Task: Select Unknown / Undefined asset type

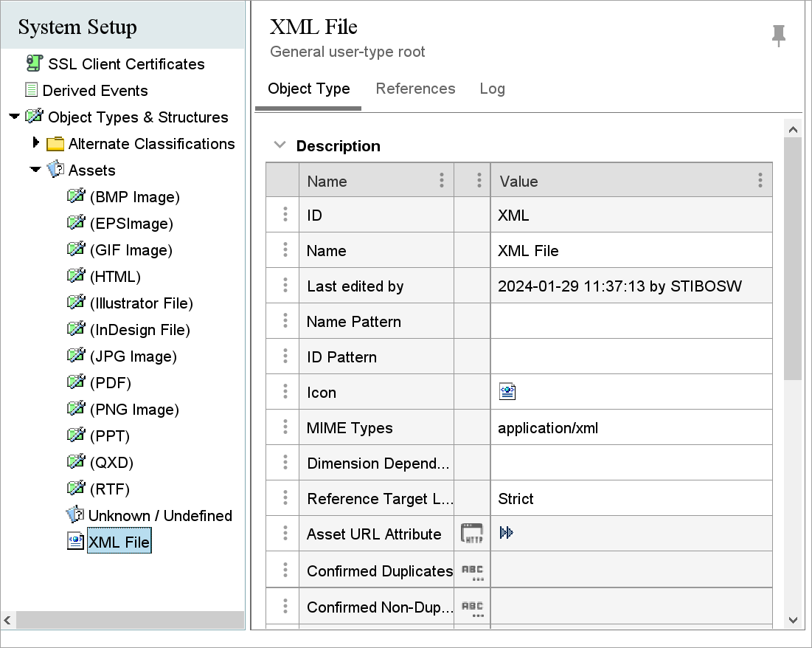Action: tap(160, 516)
